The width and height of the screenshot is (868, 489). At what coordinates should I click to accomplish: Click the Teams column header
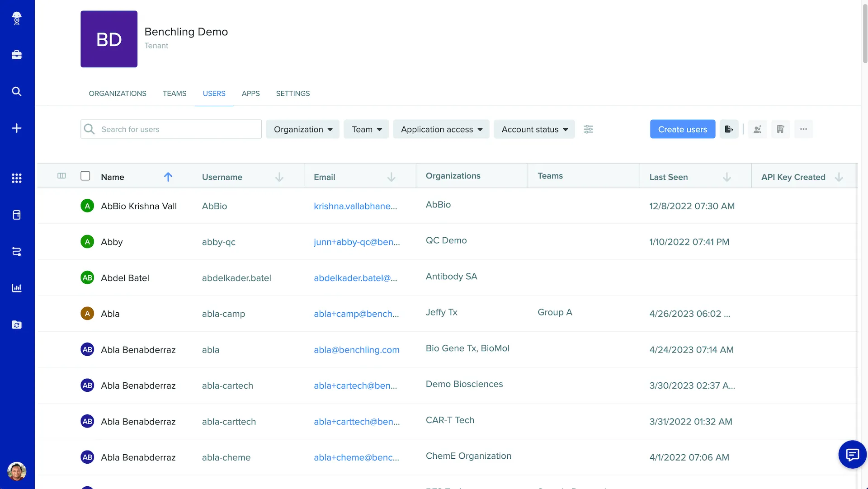pyautogui.click(x=550, y=176)
